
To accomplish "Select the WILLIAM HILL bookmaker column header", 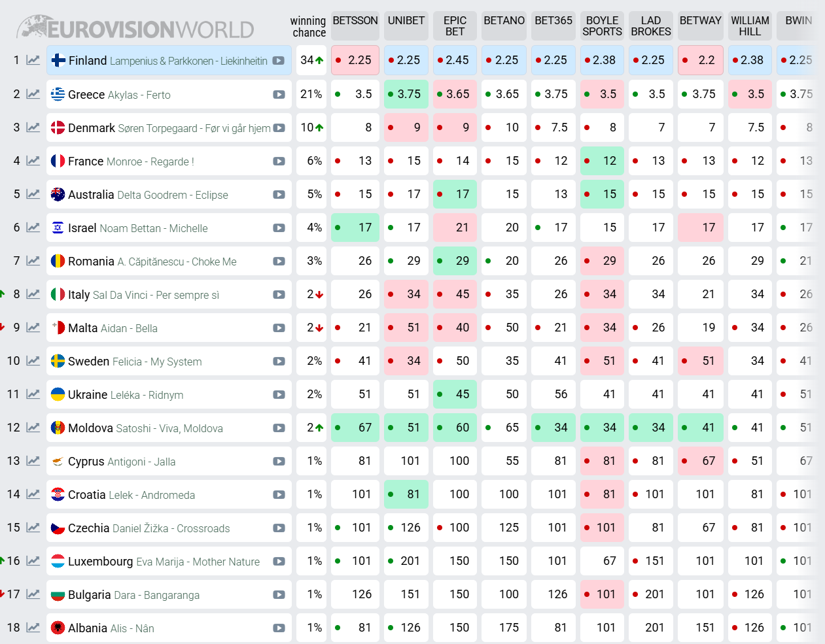I will point(750,26).
